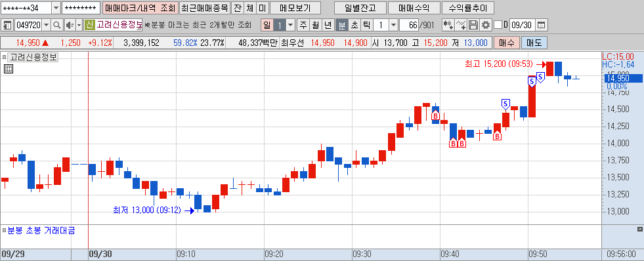
Task: Click the data table grid icon under stock name
Action: (x=9, y=69)
